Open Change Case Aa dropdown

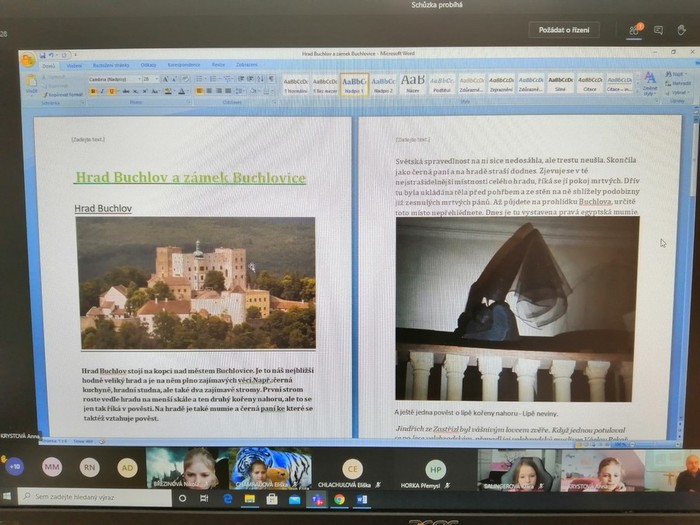pyautogui.click(x=155, y=92)
